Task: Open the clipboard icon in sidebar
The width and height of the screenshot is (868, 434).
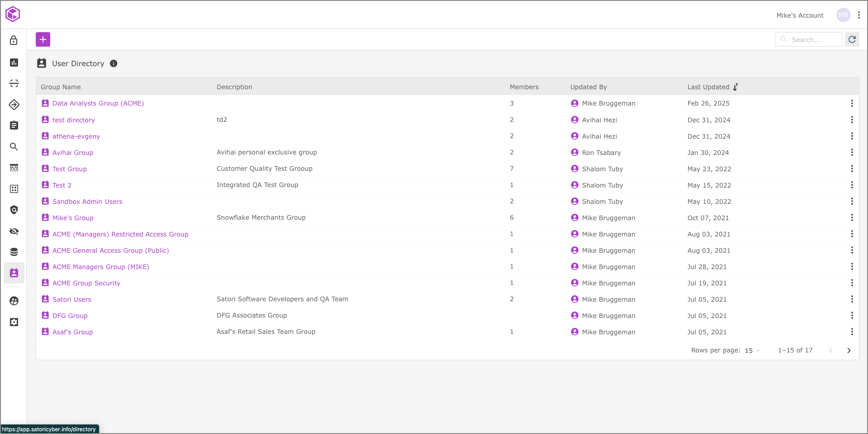Action: point(14,125)
